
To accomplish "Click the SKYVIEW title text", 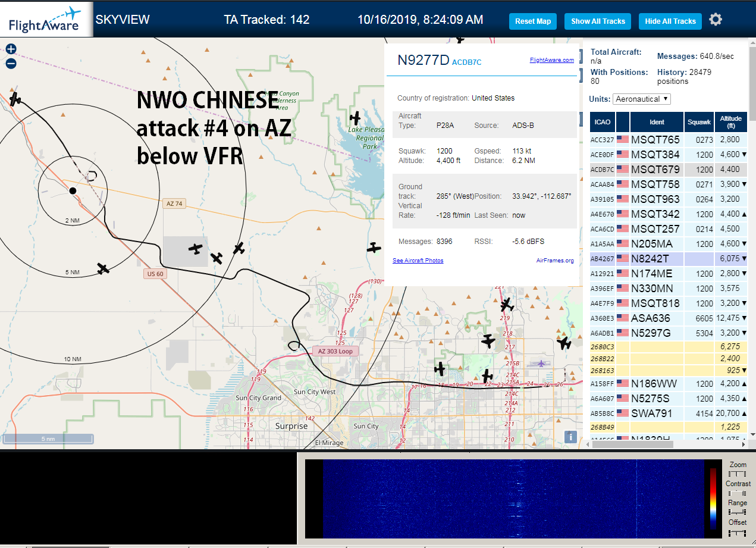I will 123,20.
